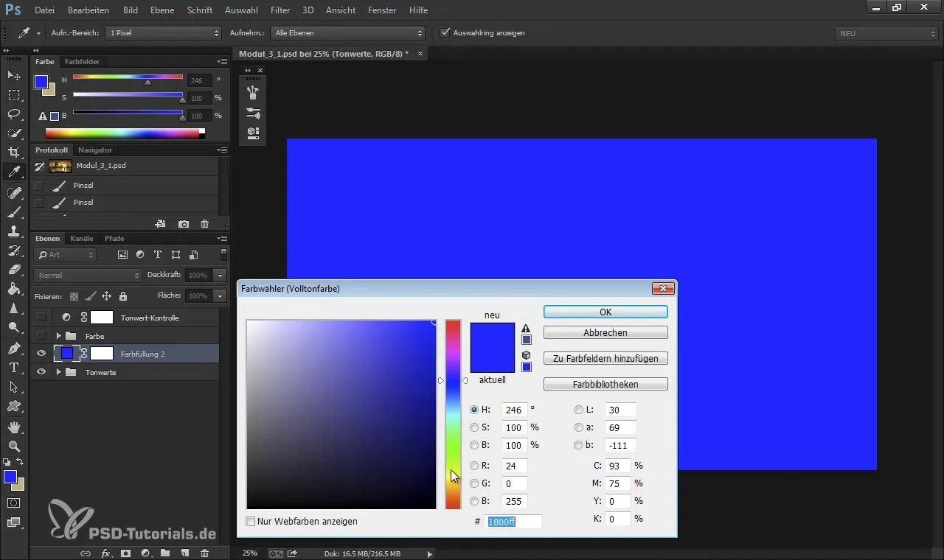Select the Lasso tool
944x560 pixels.
click(x=14, y=113)
